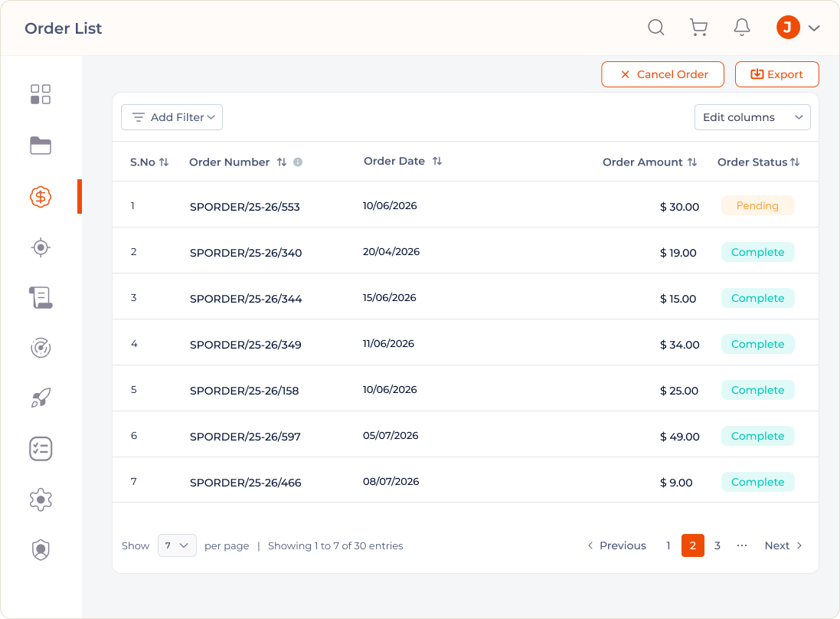Image resolution: width=840 pixels, height=619 pixels.
Task: Open the Add Filter dropdown
Action: click(x=172, y=117)
